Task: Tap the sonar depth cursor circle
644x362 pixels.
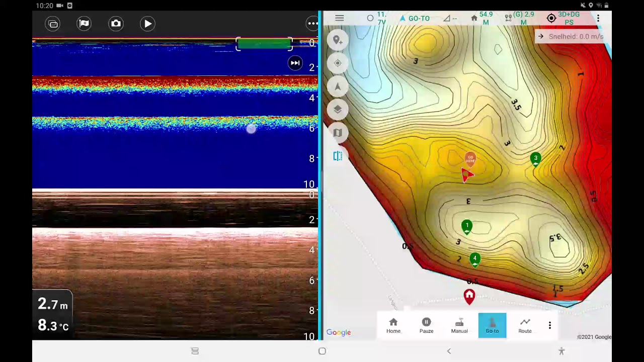Action: (251, 129)
